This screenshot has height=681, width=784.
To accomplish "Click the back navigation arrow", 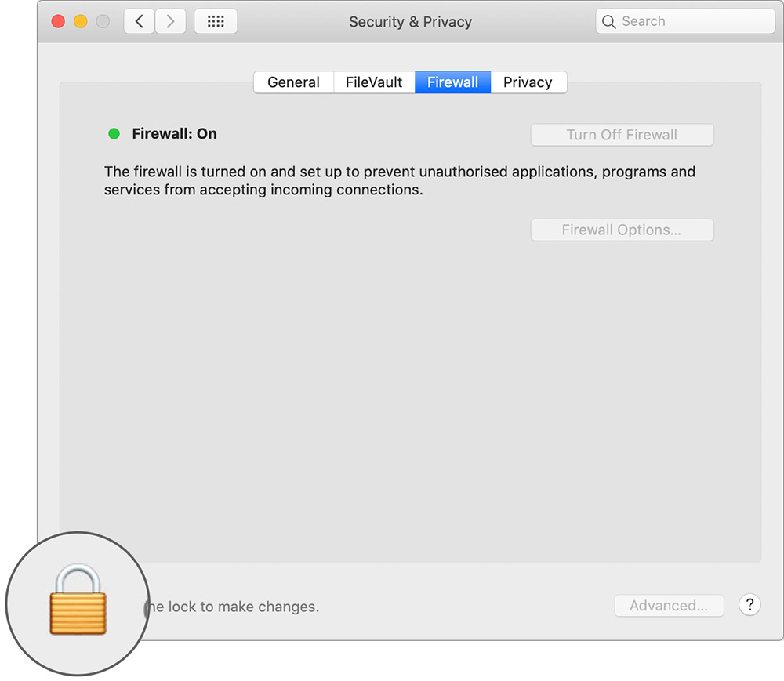I will tap(139, 21).
